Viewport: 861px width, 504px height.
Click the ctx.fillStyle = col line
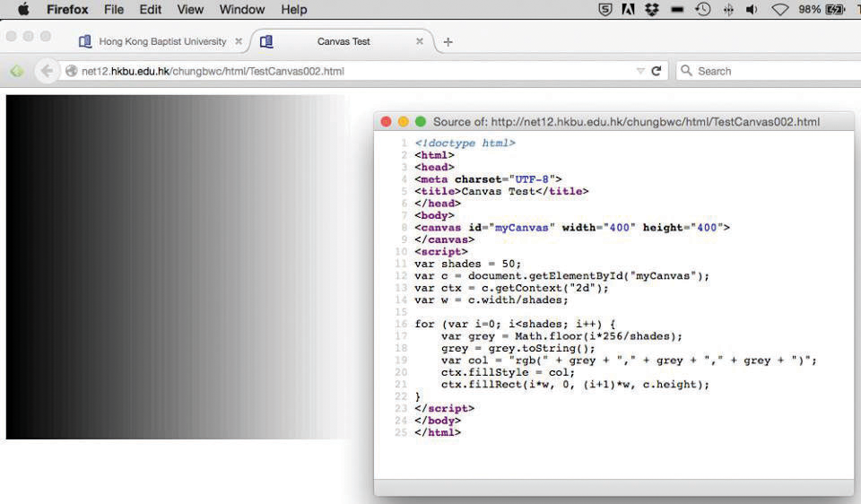[508, 372]
